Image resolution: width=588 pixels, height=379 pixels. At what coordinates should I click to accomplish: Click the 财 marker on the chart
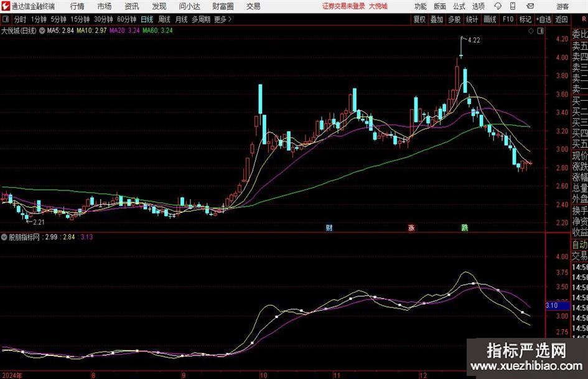click(329, 228)
